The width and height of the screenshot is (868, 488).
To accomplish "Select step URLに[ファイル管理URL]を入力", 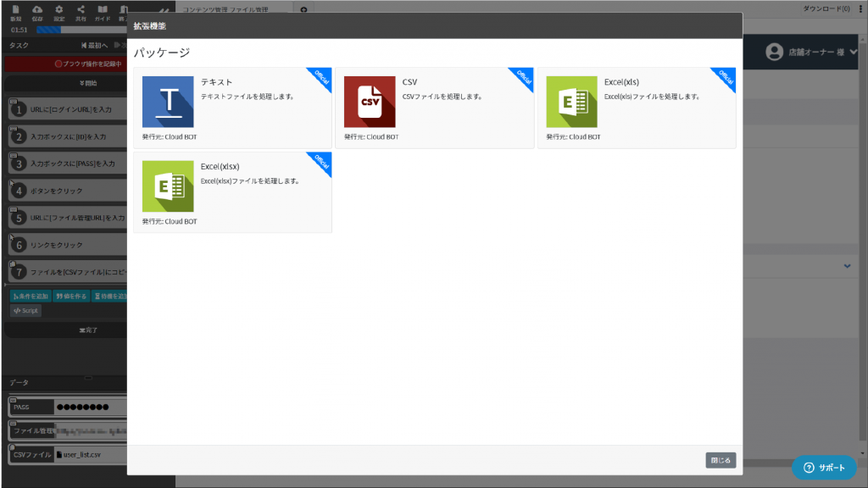I will pos(68,218).
